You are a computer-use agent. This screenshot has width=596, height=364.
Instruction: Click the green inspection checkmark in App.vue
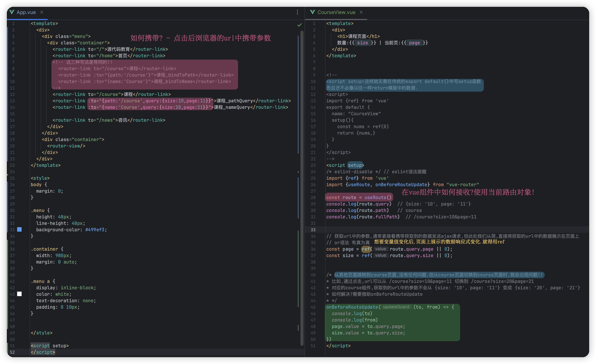(x=300, y=25)
